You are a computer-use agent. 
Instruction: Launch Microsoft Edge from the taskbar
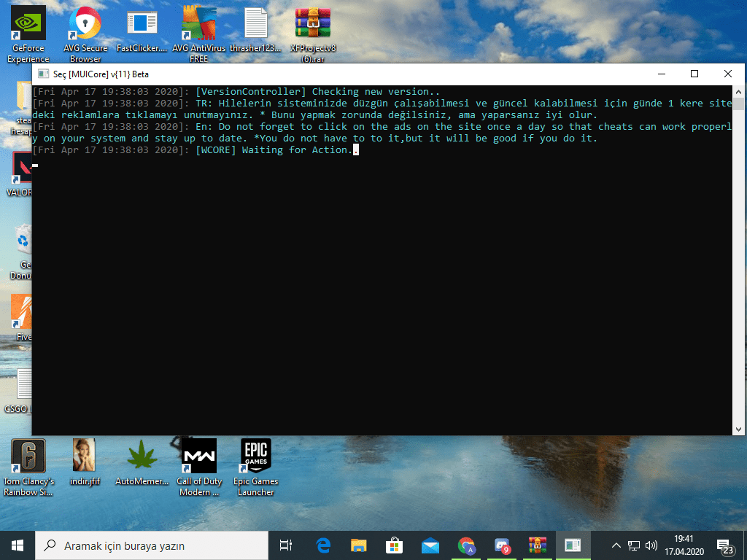pos(323,545)
